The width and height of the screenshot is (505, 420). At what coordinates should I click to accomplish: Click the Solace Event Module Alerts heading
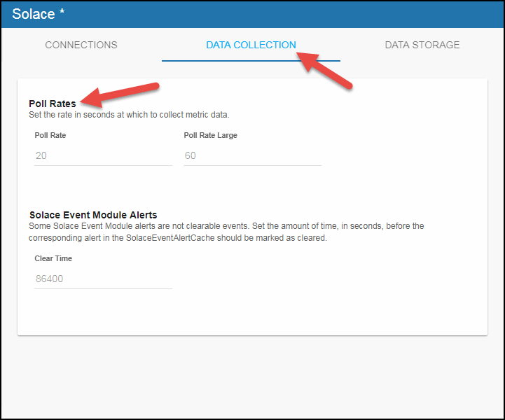tap(93, 215)
